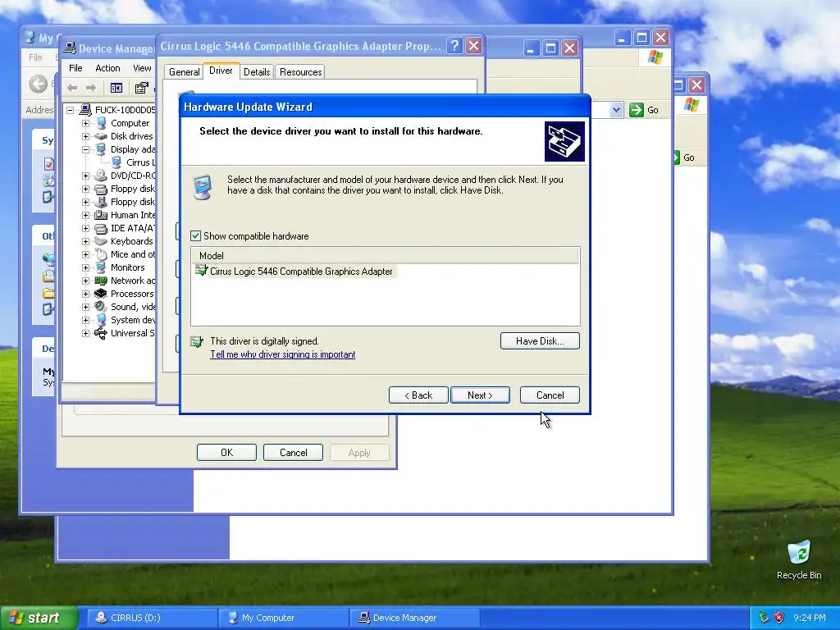Screen dimensions: 840x630
Task: Click OK in System Properties dialog
Action: pyautogui.click(x=226, y=453)
